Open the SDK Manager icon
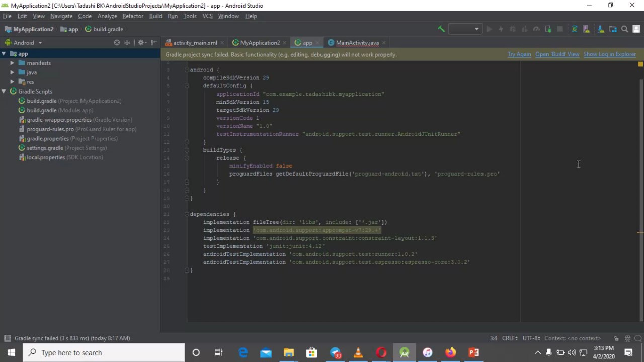The height and width of the screenshot is (362, 644). click(x=601, y=29)
